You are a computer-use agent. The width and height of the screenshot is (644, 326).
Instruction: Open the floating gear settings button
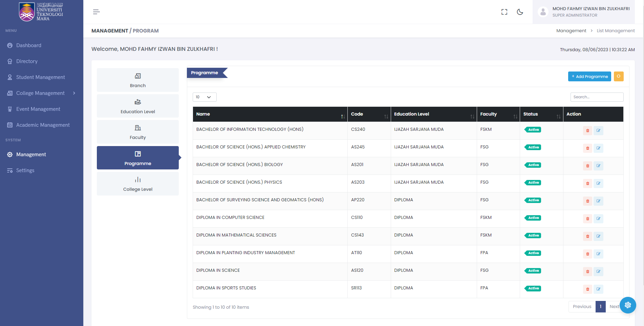pos(627,305)
